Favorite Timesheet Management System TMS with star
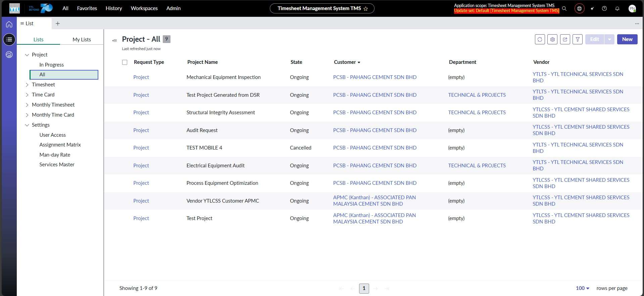Screen dimensions: 644x296 (x=366, y=9)
